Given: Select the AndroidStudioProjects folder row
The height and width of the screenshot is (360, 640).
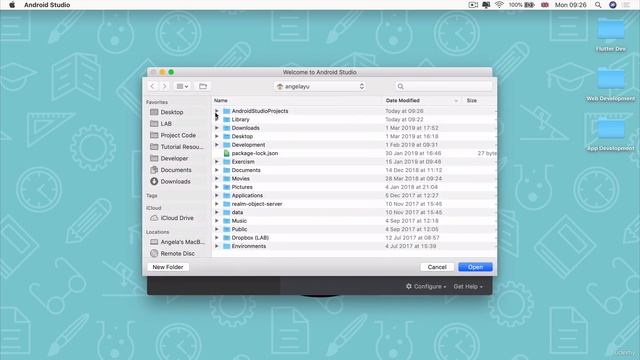Looking at the screenshot, I should point(354,111).
